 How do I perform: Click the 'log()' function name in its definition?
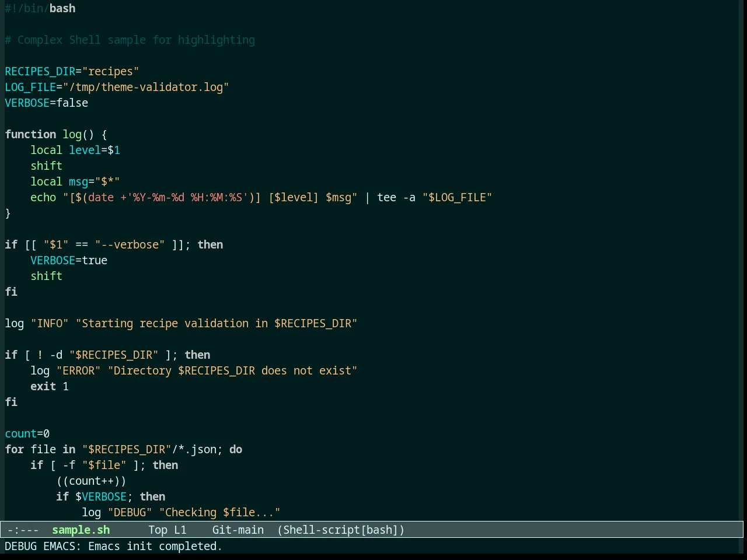pos(79,134)
